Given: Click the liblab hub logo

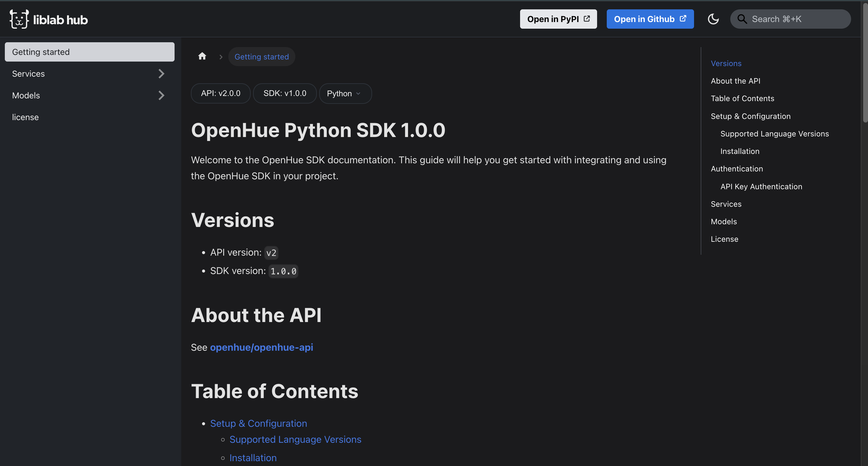Looking at the screenshot, I should coord(48,19).
